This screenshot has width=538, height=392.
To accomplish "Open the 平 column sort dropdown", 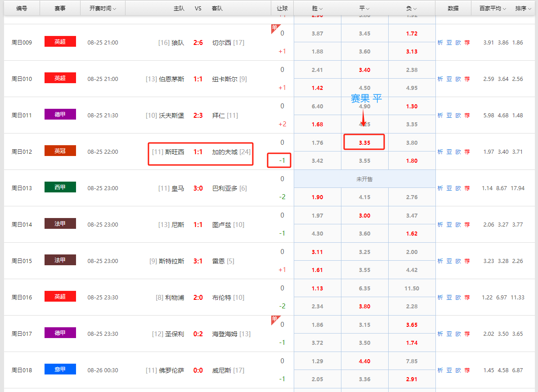I will click(x=364, y=8).
